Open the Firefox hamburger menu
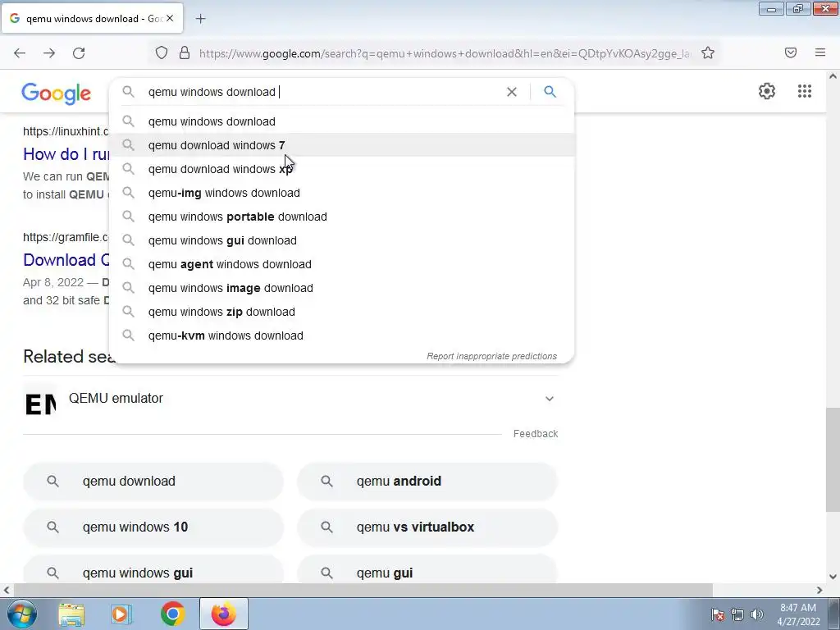840x630 pixels. pyautogui.click(x=820, y=52)
